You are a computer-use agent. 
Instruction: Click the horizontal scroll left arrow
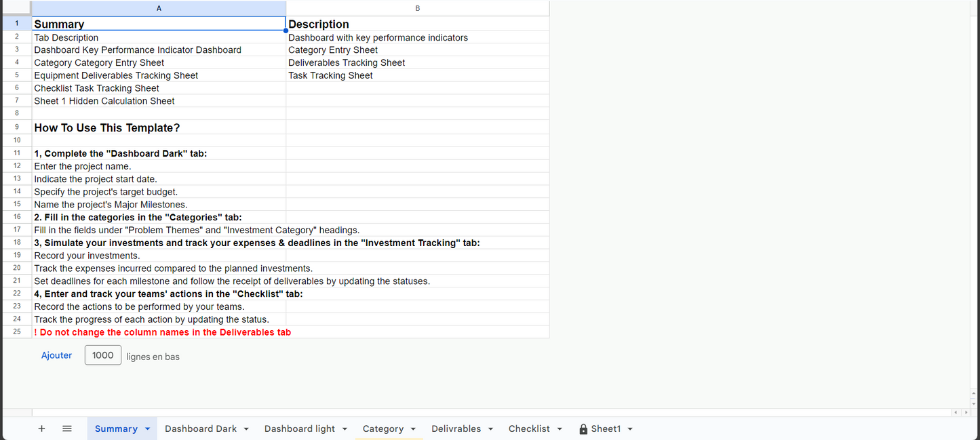956,412
